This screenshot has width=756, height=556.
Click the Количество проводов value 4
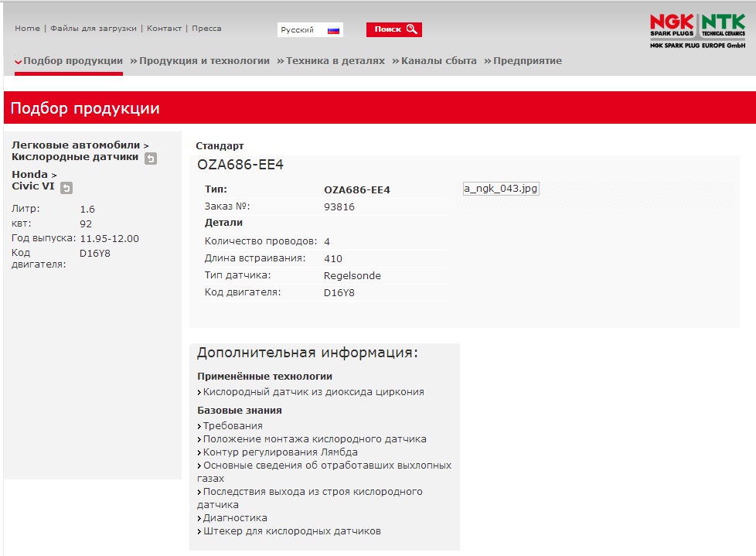pyautogui.click(x=327, y=241)
